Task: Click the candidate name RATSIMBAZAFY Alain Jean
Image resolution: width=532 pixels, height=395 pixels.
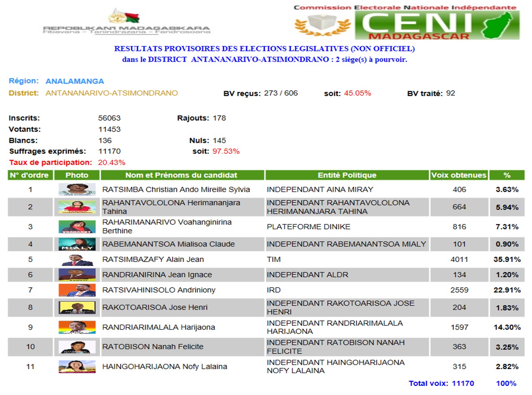Action: point(153,259)
